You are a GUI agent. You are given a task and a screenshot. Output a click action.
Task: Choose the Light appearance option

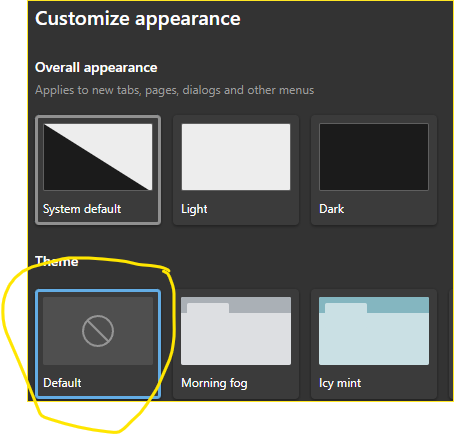tap(236, 170)
